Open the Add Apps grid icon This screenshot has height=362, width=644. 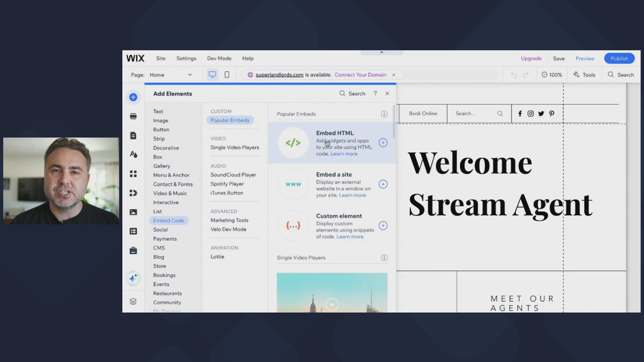point(133,174)
